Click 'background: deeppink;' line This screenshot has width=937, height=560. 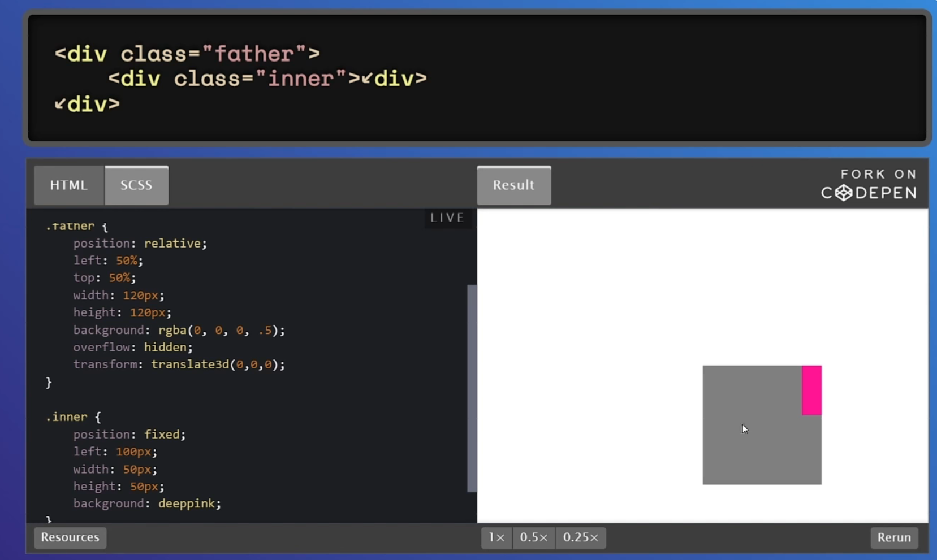coord(147,503)
